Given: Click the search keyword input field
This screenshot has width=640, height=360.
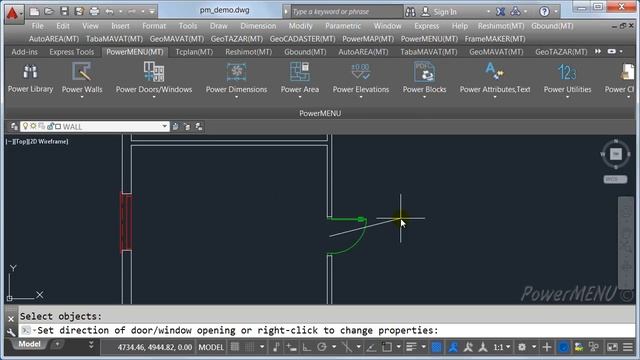Looking at the screenshot, I should [347, 12].
